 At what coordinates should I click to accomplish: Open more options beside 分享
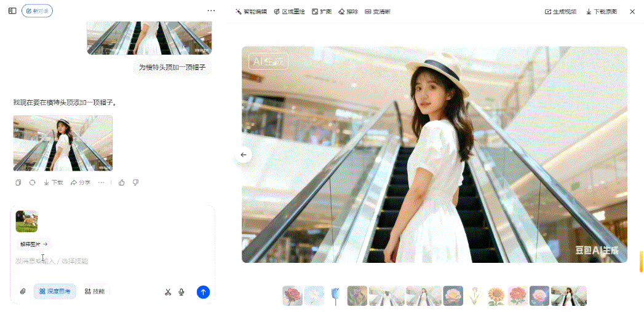tap(101, 182)
